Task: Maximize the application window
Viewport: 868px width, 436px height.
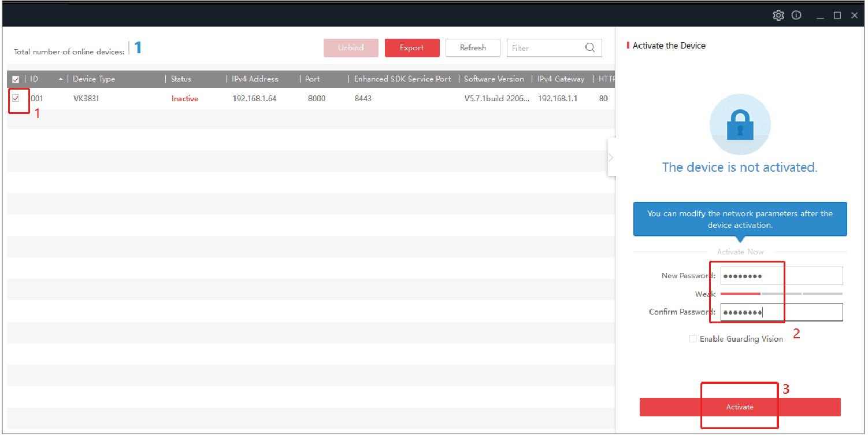Action: click(837, 16)
